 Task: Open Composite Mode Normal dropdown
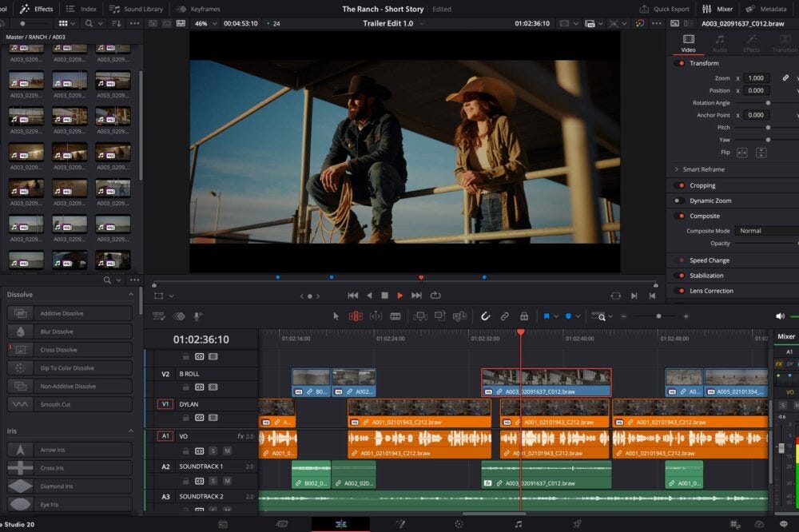[x=766, y=231]
